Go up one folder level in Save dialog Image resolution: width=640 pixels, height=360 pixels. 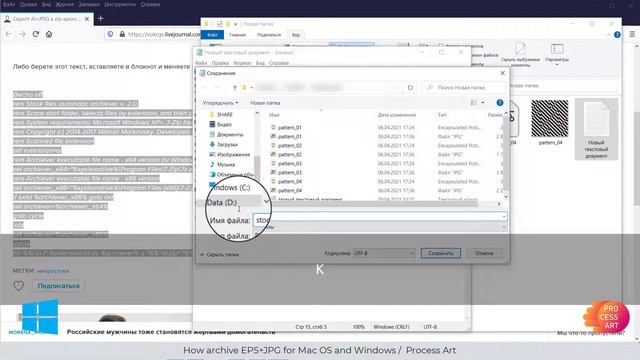(235, 88)
